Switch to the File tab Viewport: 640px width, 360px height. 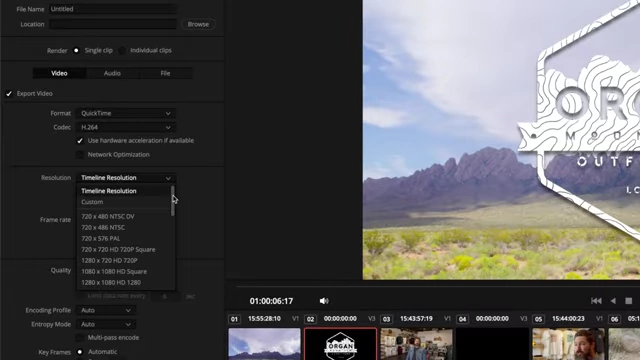tap(165, 73)
